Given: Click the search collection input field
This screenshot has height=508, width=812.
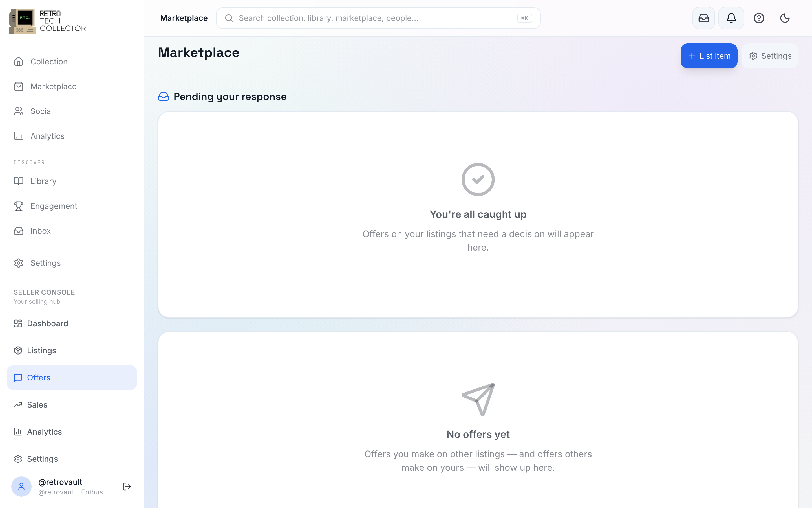Looking at the screenshot, I should (x=378, y=18).
